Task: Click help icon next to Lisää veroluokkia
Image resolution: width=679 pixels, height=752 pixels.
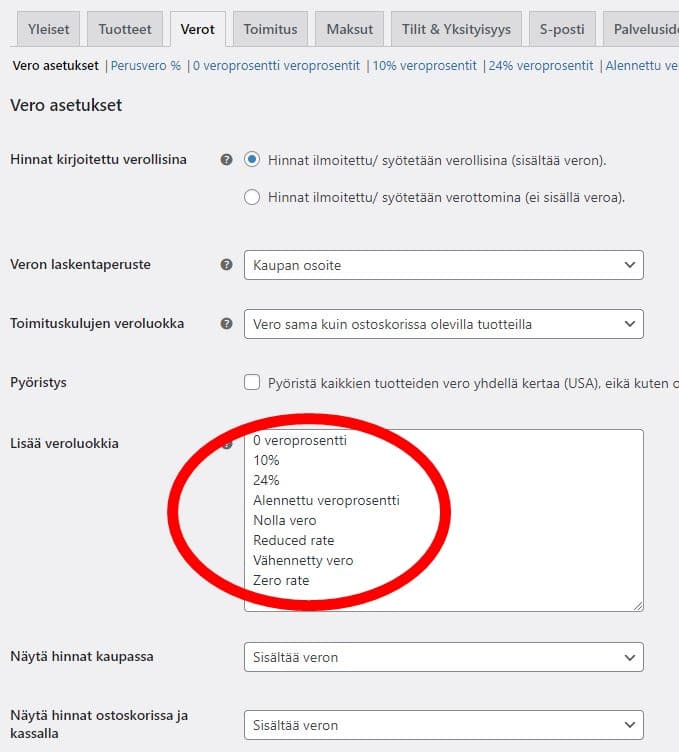Action: click(227, 444)
